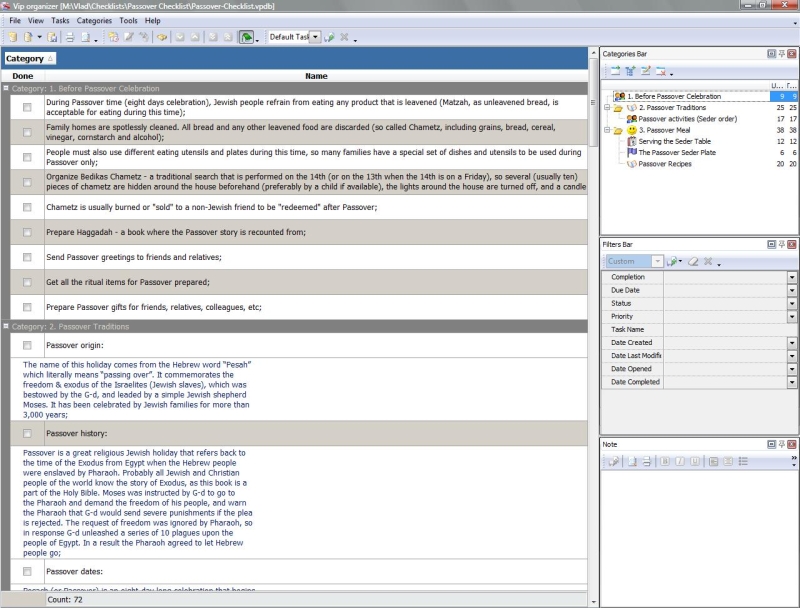Click the delete category icon in Categories Bar

point(661,71)
